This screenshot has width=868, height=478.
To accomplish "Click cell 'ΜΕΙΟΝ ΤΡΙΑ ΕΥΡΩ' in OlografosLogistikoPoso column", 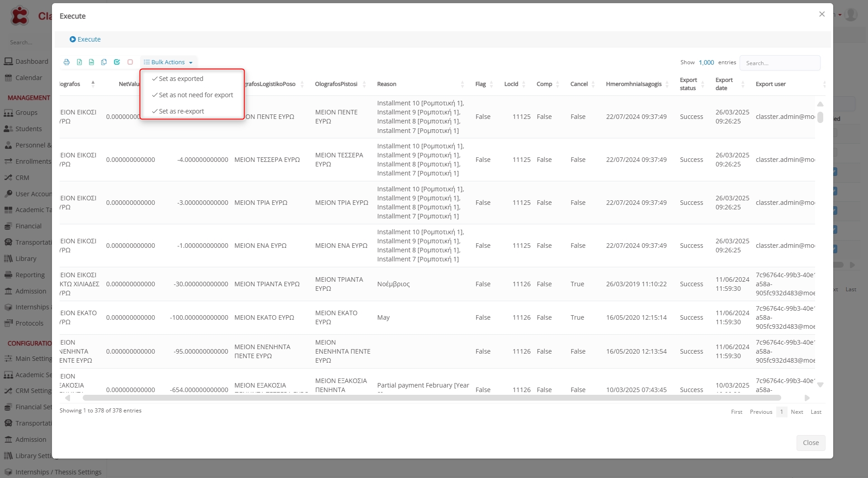I will click(x=261, y=203).
